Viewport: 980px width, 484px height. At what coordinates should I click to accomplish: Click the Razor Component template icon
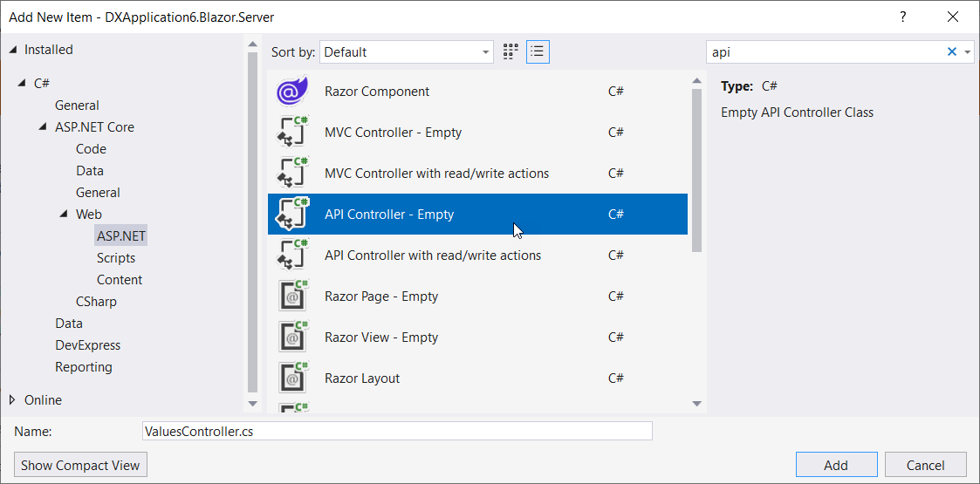pyautogui.click(x=292, y=92)
